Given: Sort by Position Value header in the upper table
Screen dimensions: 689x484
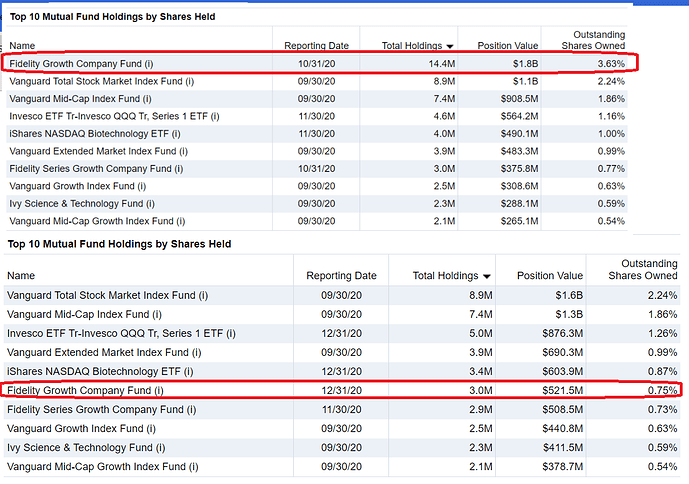Looking at the screenshot, I should click(508, 46).
